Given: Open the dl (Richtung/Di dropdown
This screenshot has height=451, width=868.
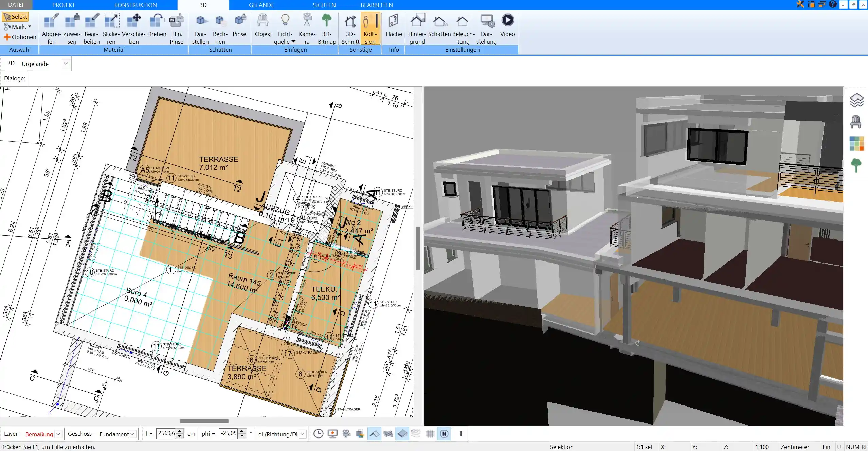Looking at the screenshot, I should (x=303, y=434).
